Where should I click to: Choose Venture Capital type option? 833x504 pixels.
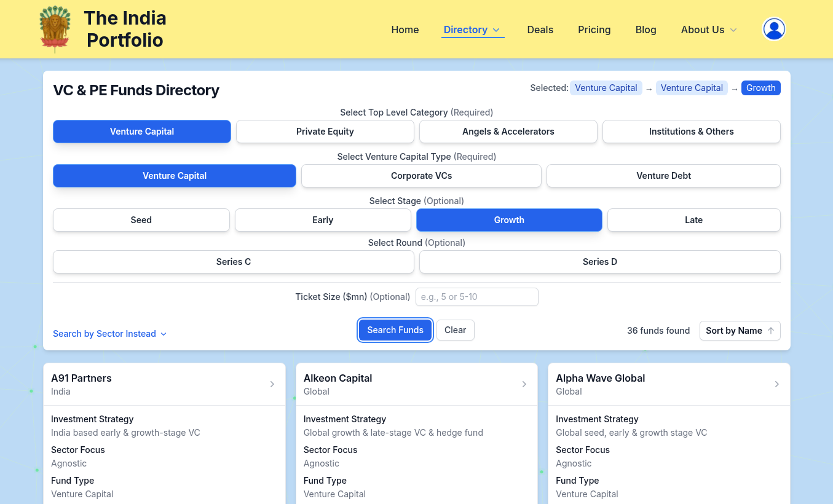click(x=175, y=176)
